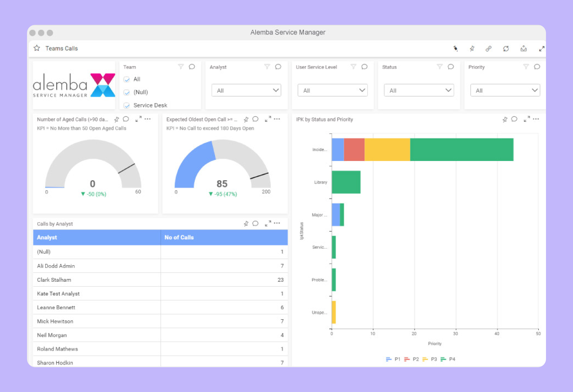Open the User Service Level dropdown
Screen dimensions: 573x392
click(x=333, y=90)
